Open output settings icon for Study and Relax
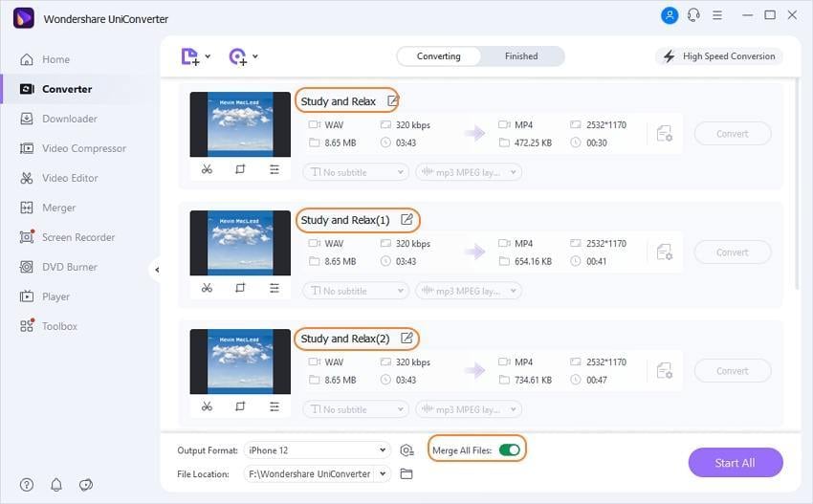Screen dimensions: 813x504 coord(664,134)
